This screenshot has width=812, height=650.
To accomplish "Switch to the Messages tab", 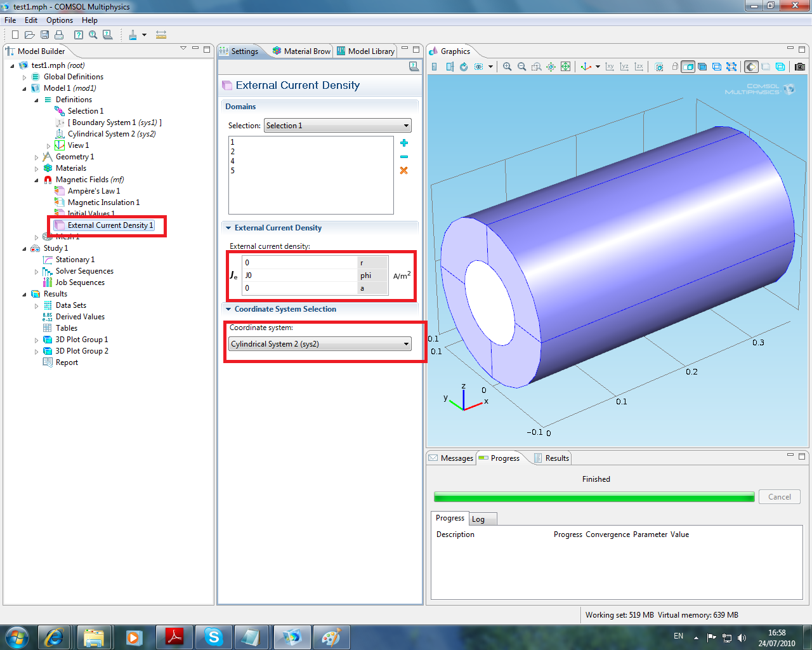I will (x=451, y=458).
